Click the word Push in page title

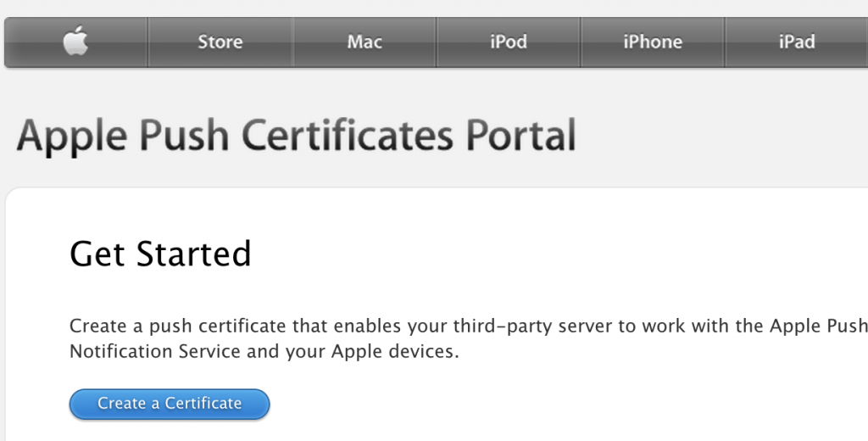tap(181, 137)
